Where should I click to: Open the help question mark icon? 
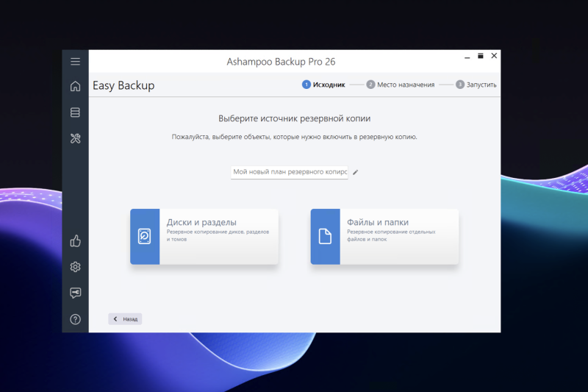tap(75, 319)
